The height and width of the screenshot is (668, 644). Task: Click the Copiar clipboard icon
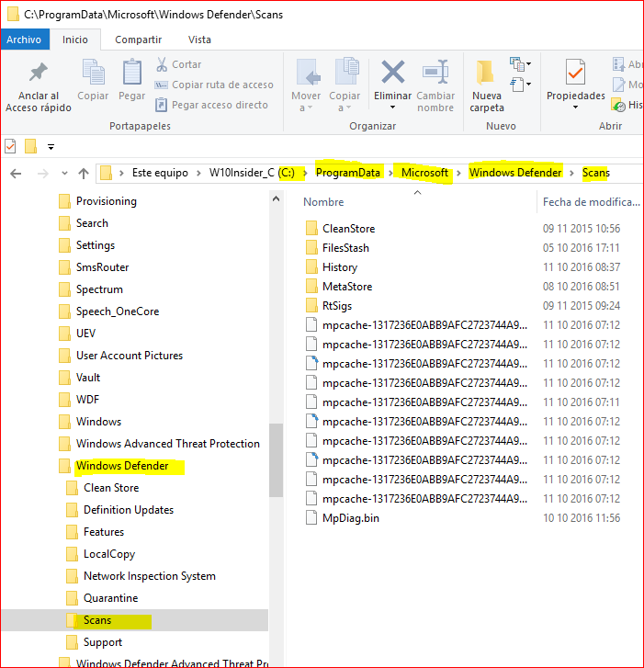(93, 71)
